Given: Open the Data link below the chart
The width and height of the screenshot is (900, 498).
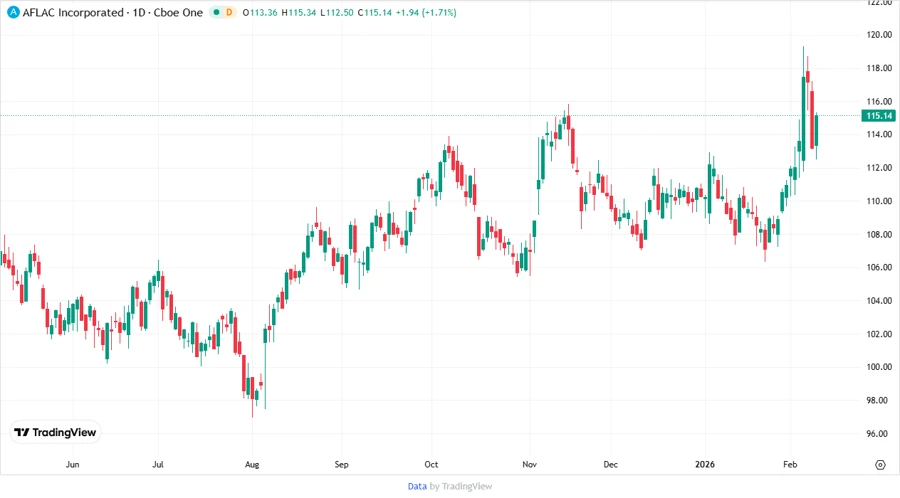Looking at the screenshot, I should [x=417, y=486].
